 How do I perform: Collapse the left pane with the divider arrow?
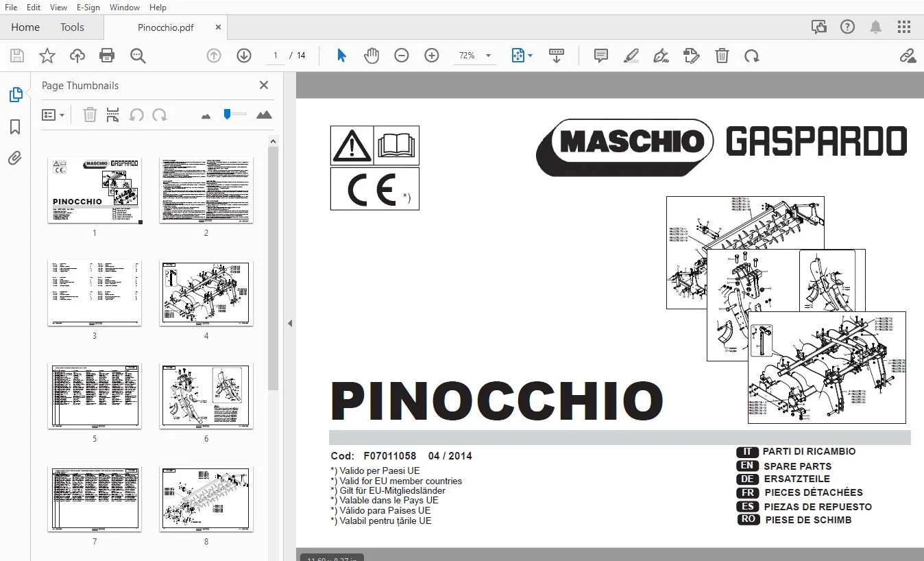click(290, 323)
